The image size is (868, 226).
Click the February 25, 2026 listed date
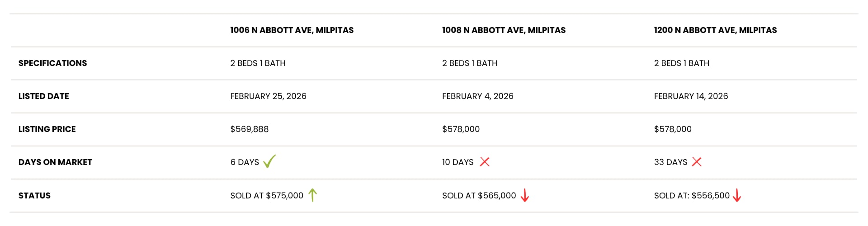pos(268,96)
